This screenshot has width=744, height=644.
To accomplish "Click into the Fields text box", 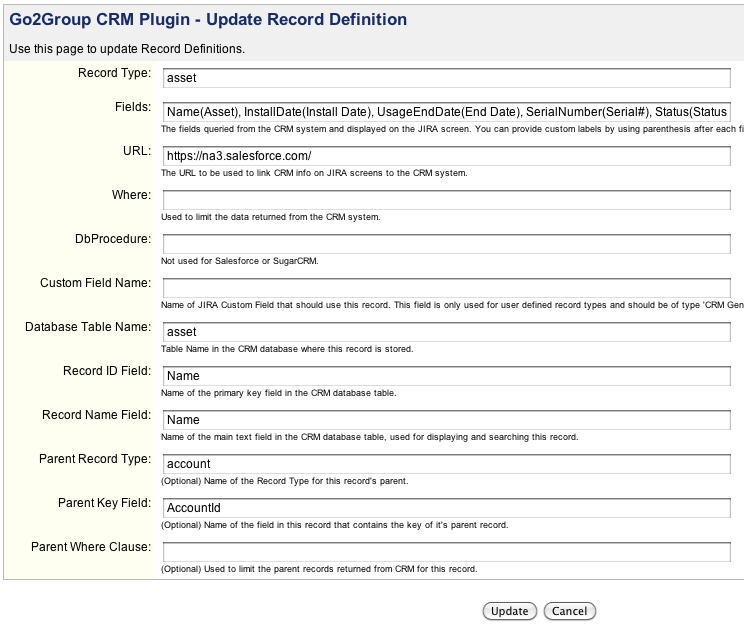I will (446, 111).
